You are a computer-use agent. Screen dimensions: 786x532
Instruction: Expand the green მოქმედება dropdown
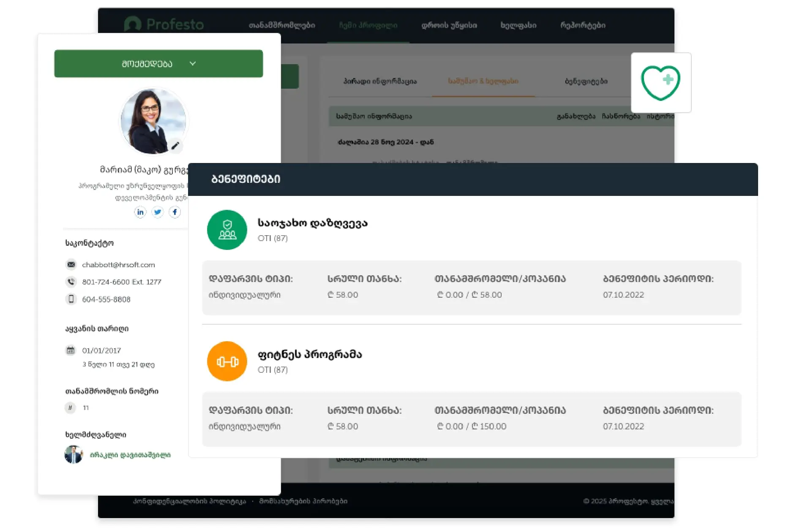[158, 64]
